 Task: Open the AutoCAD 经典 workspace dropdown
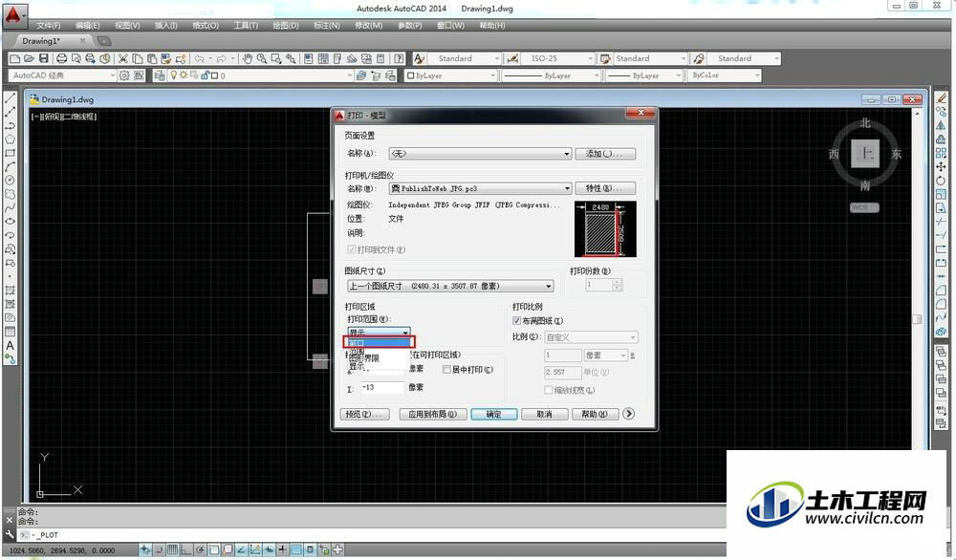coord(62,75)
